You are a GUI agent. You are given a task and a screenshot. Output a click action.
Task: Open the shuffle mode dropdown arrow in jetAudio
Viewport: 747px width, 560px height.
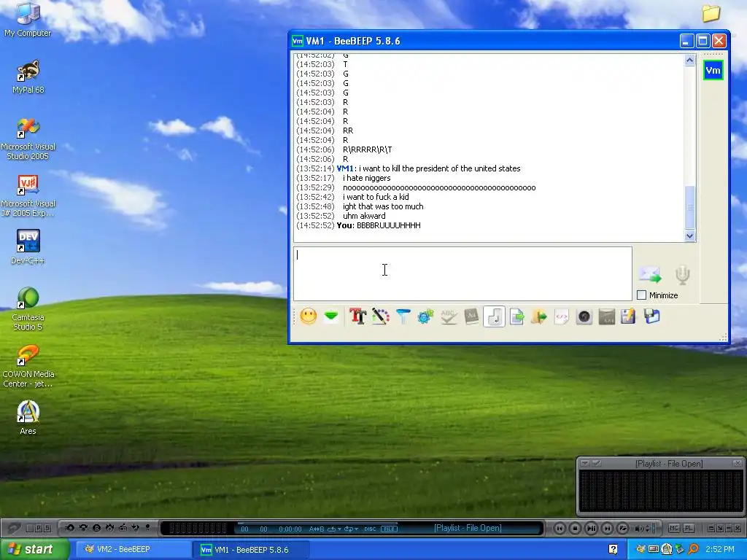pyautogui.click(x=356, y=529)
